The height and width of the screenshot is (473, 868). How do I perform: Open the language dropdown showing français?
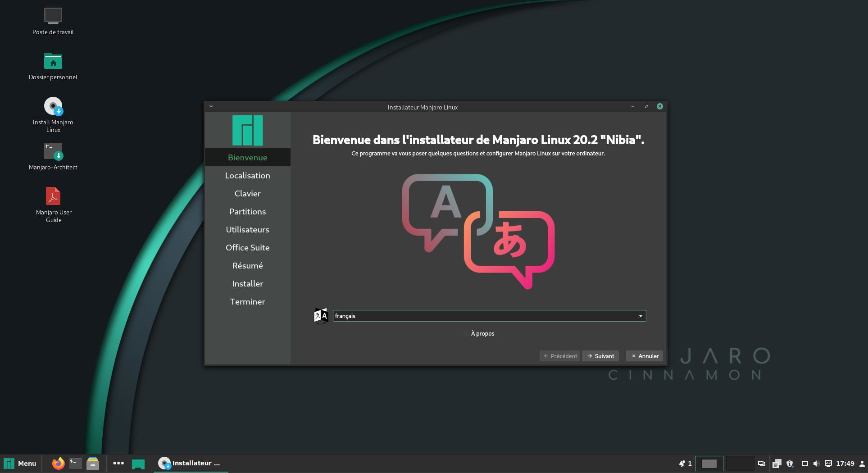[489, 316]
